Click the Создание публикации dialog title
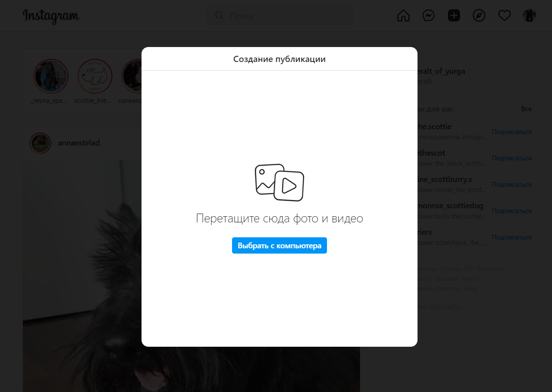The image size is (552, 392). tap(280, 59)
